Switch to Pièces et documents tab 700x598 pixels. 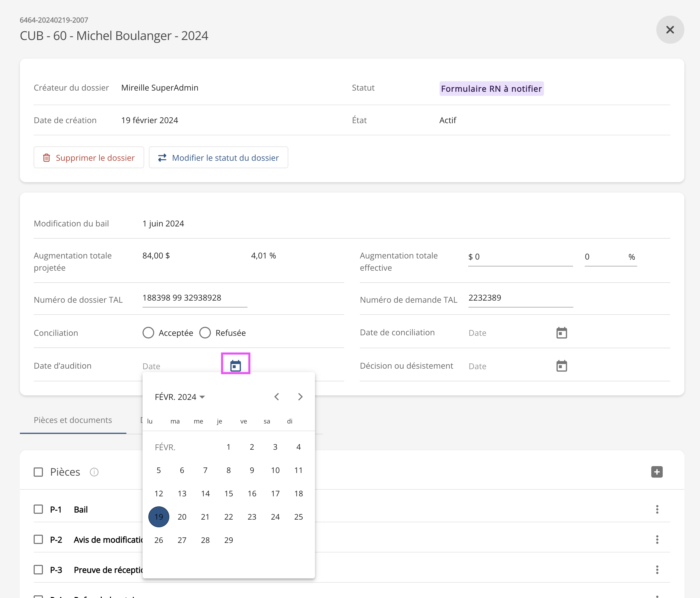point(73,420)
